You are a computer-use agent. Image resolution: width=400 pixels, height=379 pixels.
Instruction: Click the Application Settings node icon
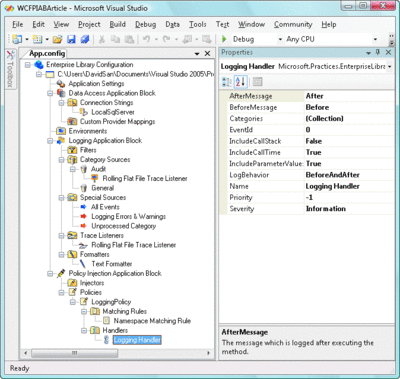click(61, 84)
